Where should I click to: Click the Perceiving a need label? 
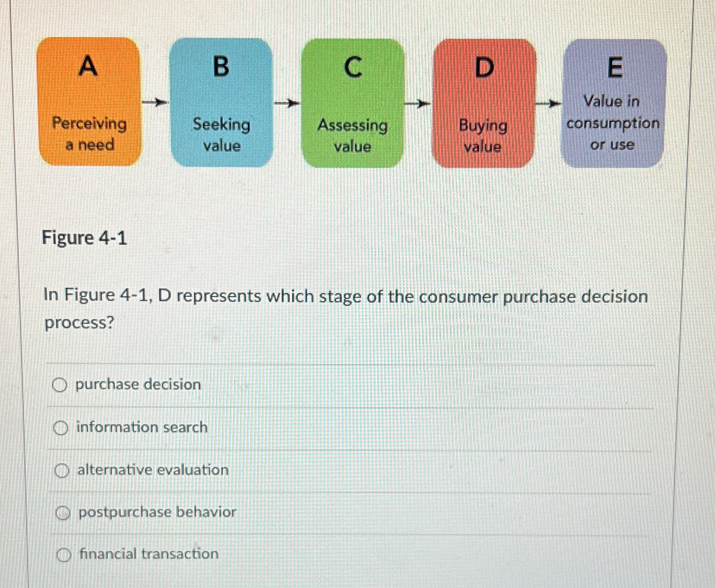pos(89,135)
